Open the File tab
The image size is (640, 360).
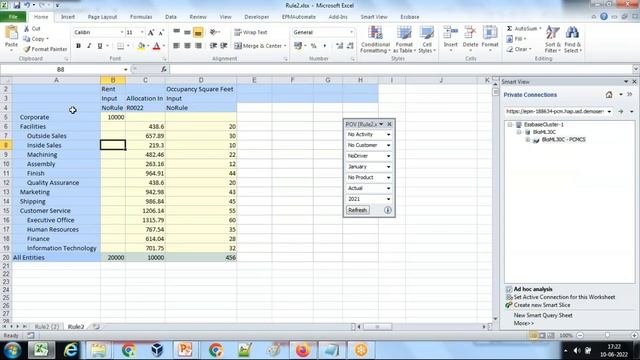pyautogui.click(x=13, y=17)
